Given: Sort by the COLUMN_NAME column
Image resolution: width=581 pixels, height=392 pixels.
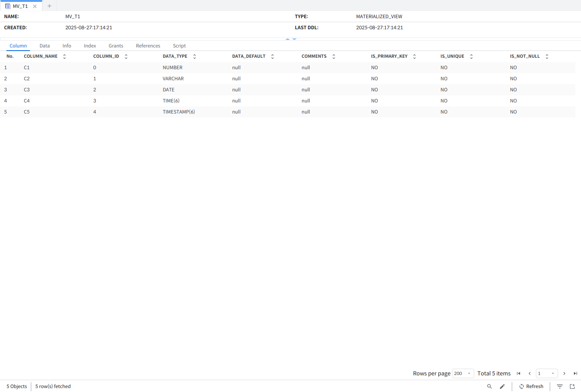Looking at the screenshot, I should (64, 57).
